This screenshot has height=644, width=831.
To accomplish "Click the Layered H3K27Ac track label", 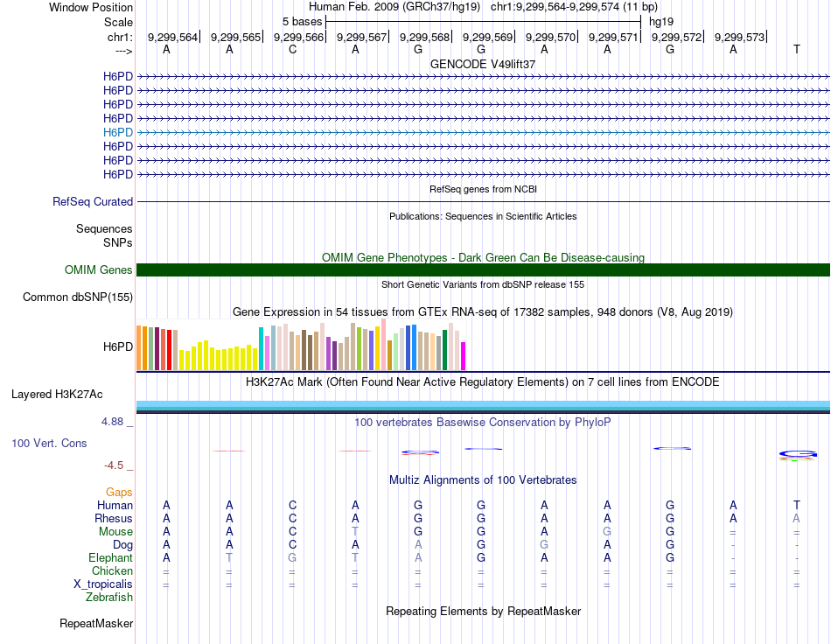I will click(57, 395).
